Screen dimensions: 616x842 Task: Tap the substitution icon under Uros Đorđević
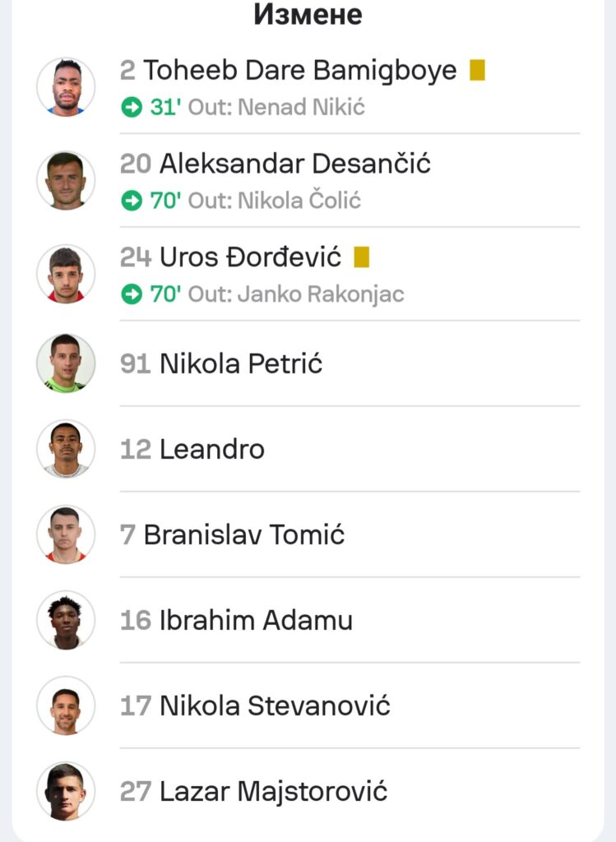pyautogui.click(x=132, y=294)
